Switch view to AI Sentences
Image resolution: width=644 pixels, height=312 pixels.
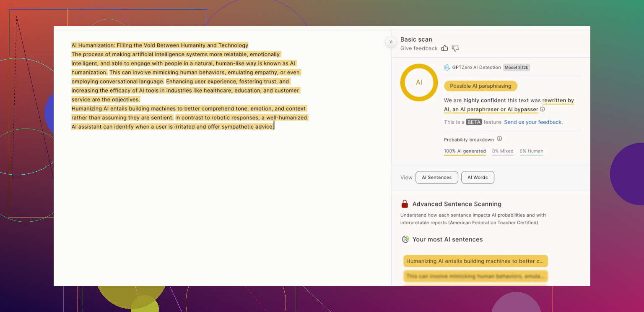(436, 178)
